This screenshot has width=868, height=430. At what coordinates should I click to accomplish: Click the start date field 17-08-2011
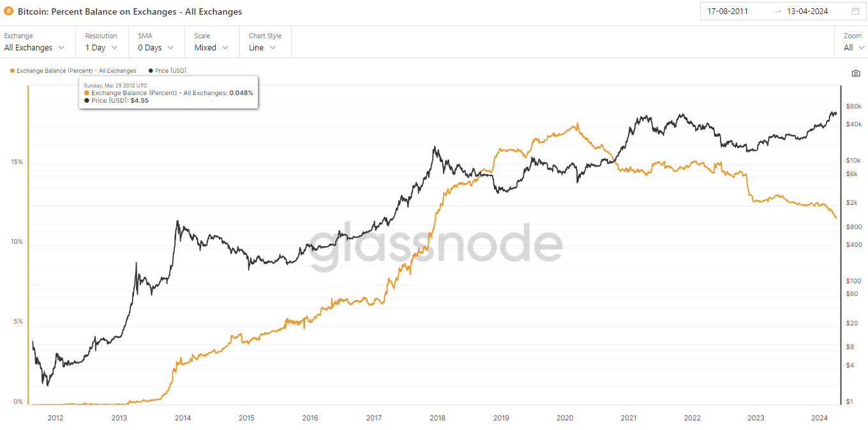[x=728, y=11]
